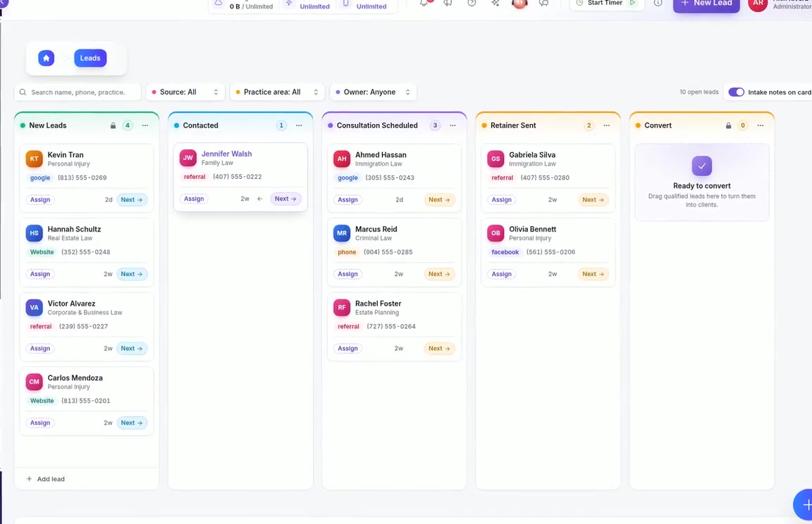
Task: Advance Hannah Schultz with Next button
Action: click(132, 274)
